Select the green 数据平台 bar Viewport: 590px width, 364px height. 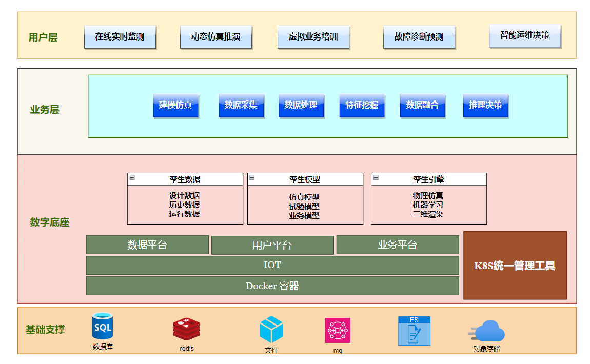pos(148,245)
